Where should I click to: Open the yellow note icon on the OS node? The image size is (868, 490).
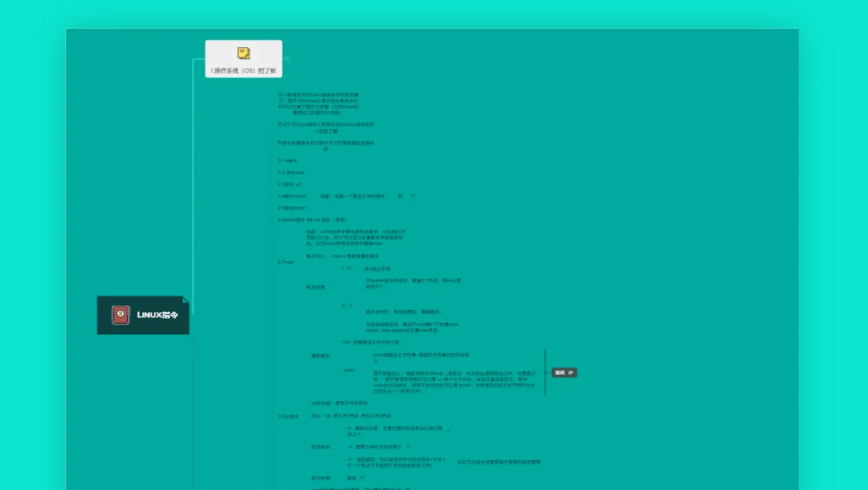pos(244,53)
